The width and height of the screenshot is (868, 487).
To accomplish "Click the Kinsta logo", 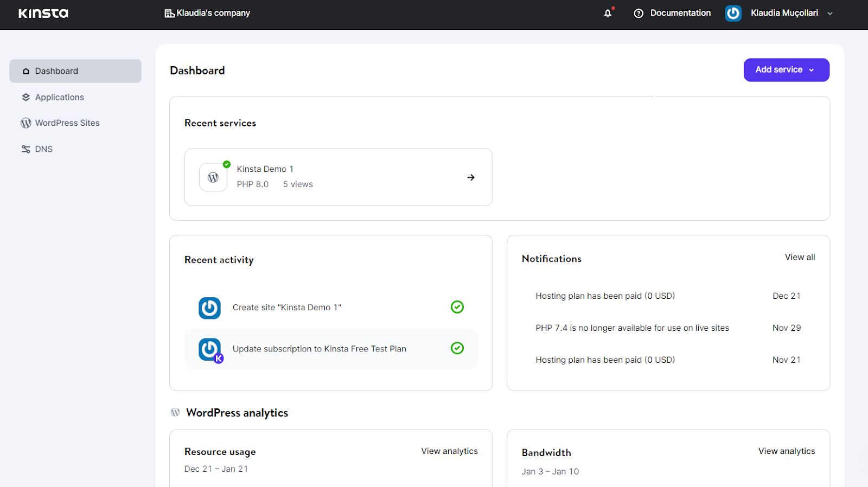I will (43, 13).
